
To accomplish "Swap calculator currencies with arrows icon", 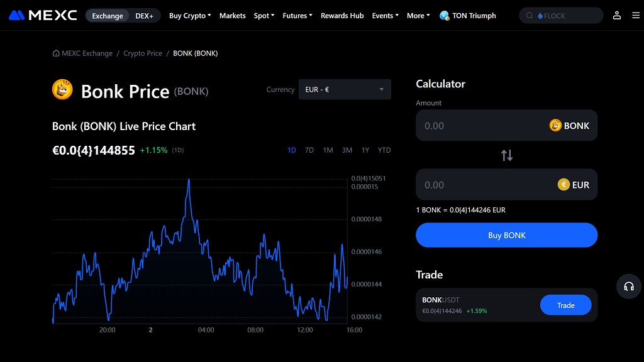I will click(x=506, y=155).
